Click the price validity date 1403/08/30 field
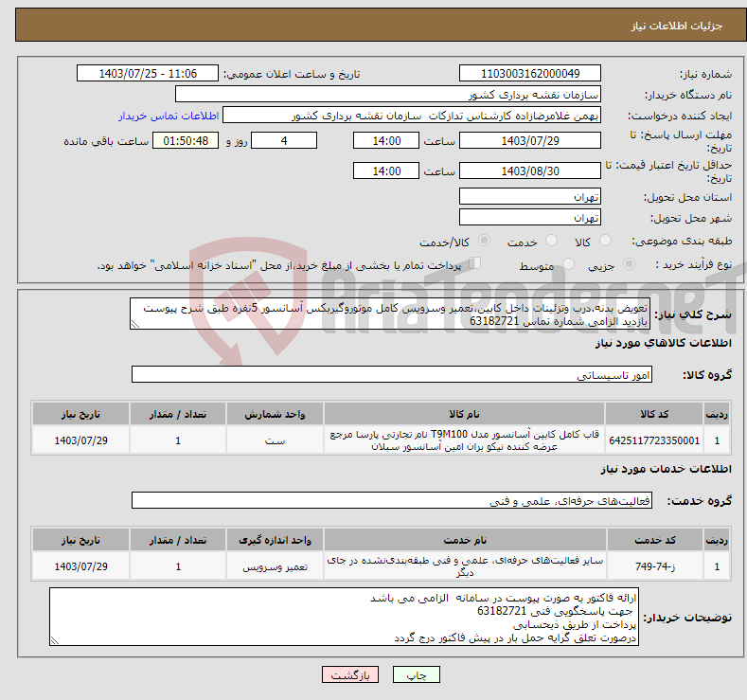This screenshot has width=747, height=700. (530, 171)
